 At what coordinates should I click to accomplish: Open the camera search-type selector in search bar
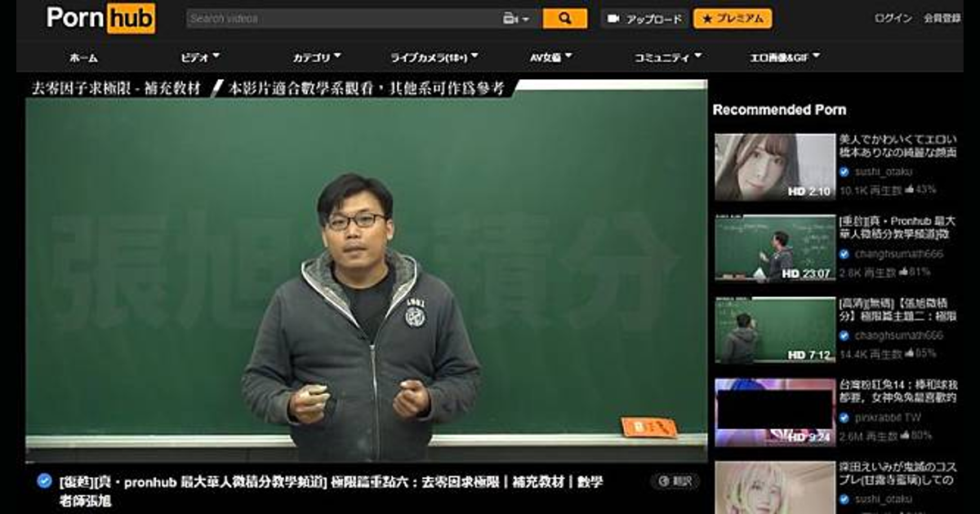[x=517, y=18]
